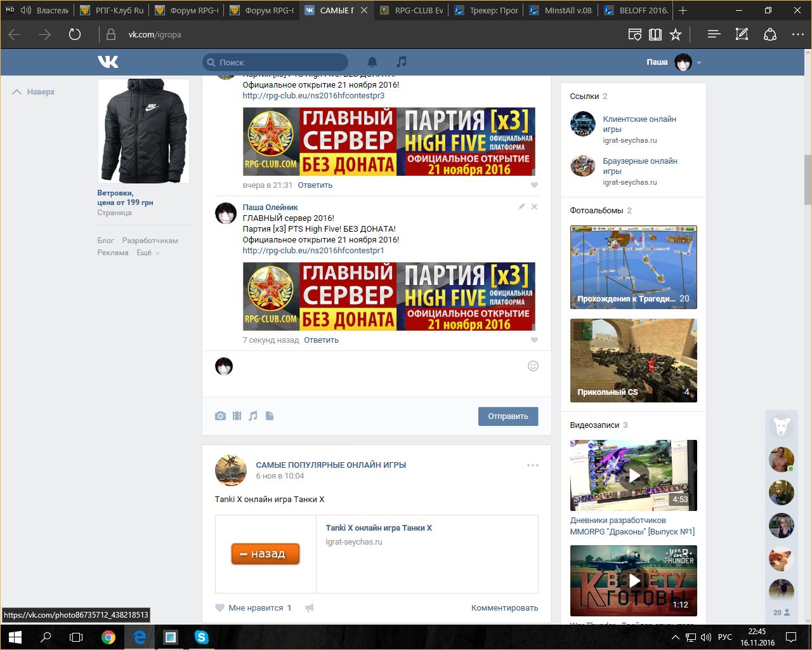The width and height of the screenshot is (812, 650).
Task: Open the Windows Start menu
Action: (15, 637)
